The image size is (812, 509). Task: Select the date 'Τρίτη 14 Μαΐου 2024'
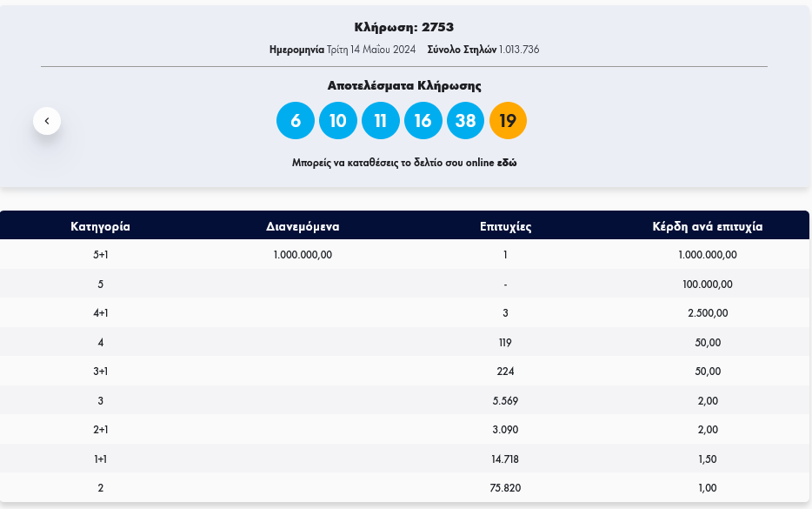coord(371,50)
